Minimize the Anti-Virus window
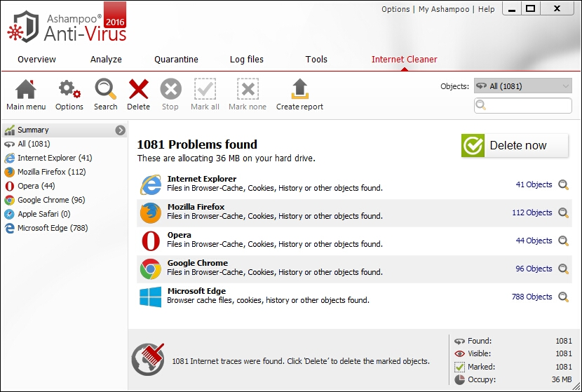This screenshot has width=582, height=392. [512, 9]
